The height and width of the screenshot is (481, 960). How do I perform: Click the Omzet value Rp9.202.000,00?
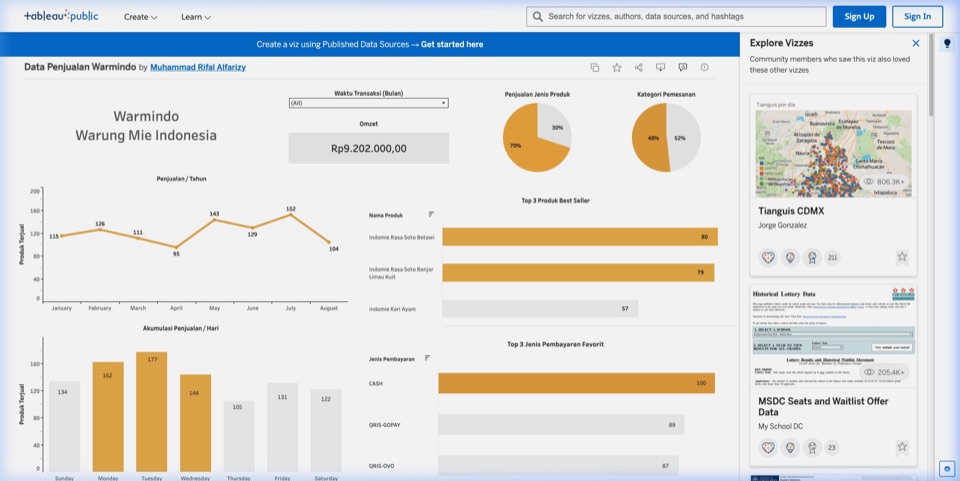[x=369, y=148]
